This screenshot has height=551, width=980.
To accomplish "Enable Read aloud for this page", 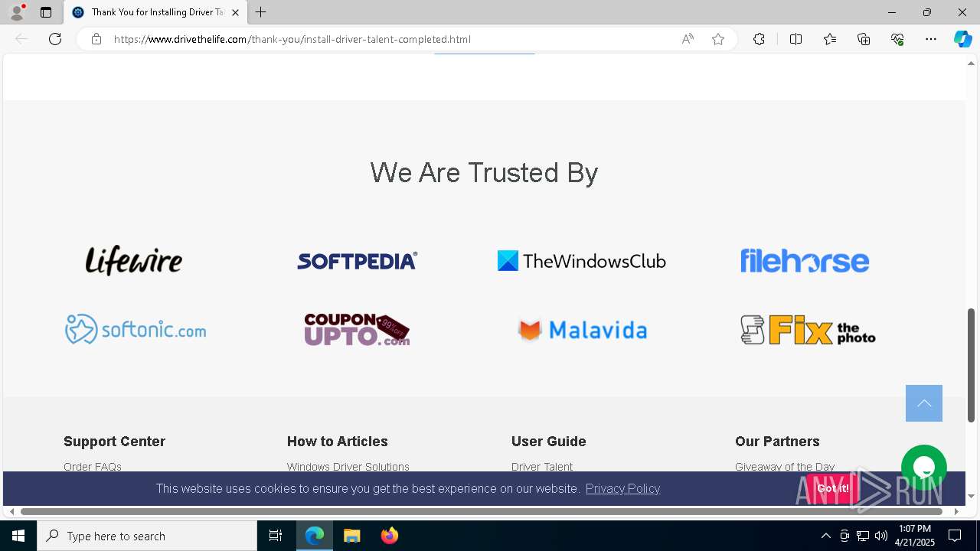I will [688, 39].
